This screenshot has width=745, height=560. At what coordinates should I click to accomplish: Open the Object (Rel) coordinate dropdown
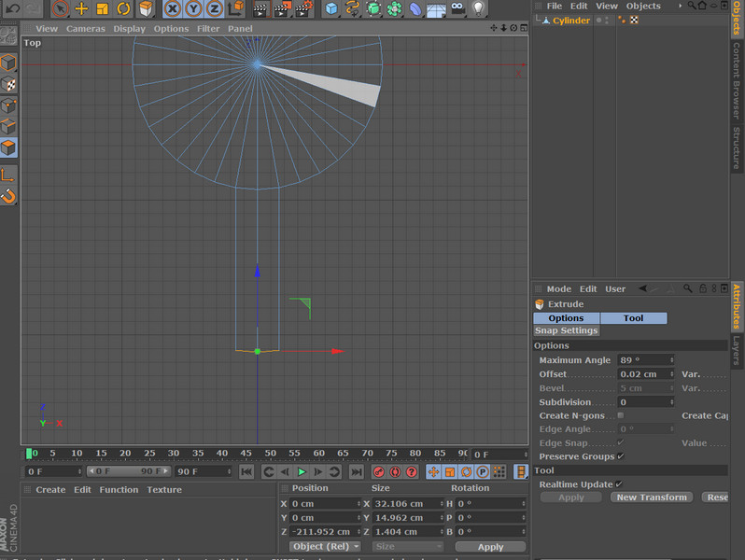(x=324, y=547)
